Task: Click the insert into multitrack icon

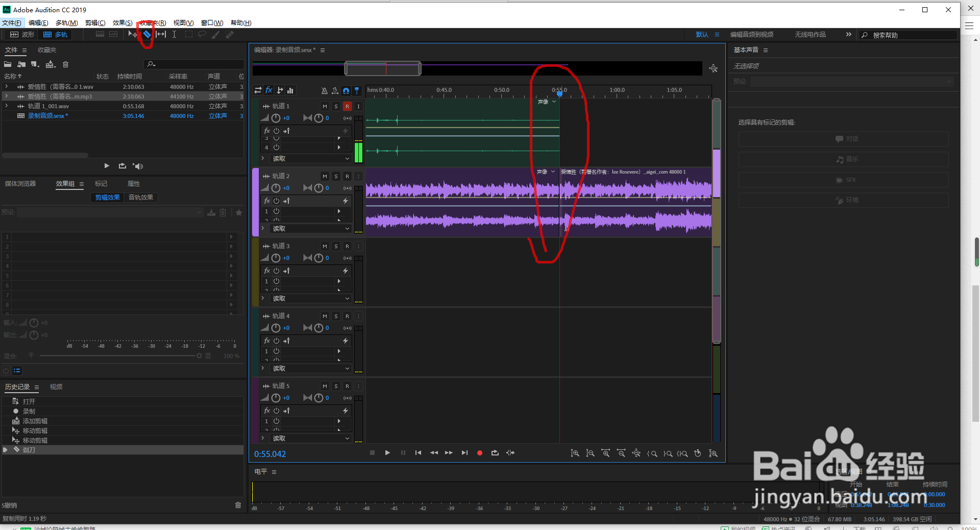Action: click(51, 64)
